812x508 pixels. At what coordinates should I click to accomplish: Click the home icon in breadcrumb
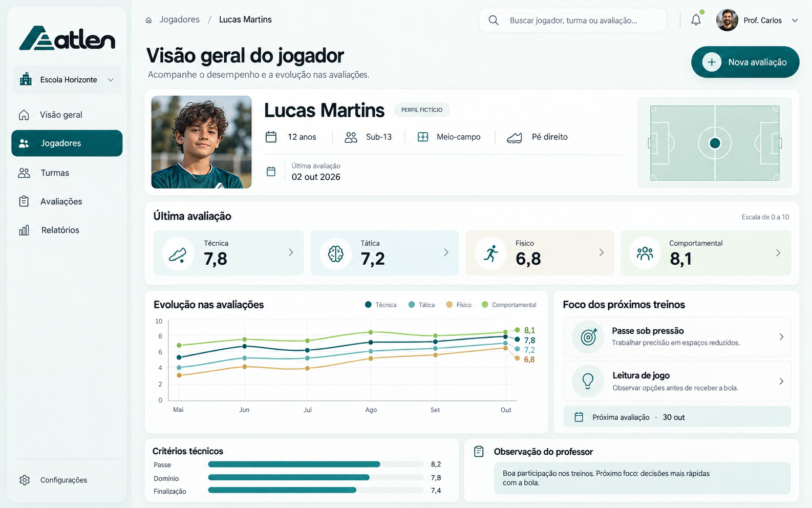click(x=148, y=20)
